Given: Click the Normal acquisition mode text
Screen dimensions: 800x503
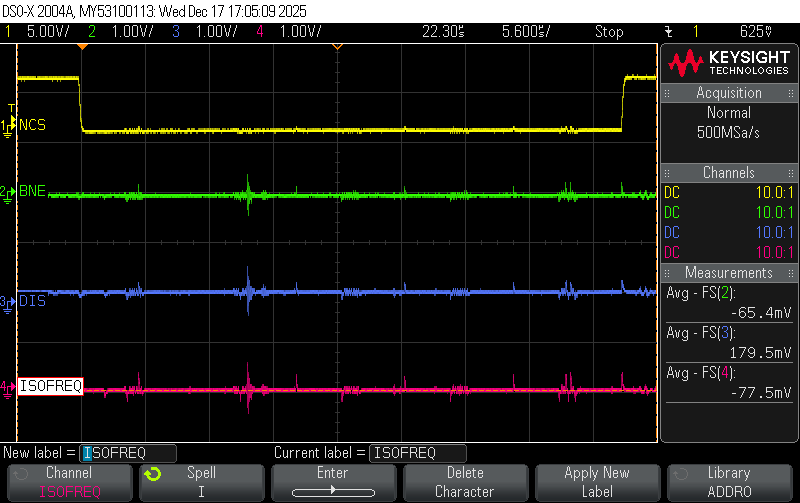Looking at the screenshot, I should pos(729,113).
